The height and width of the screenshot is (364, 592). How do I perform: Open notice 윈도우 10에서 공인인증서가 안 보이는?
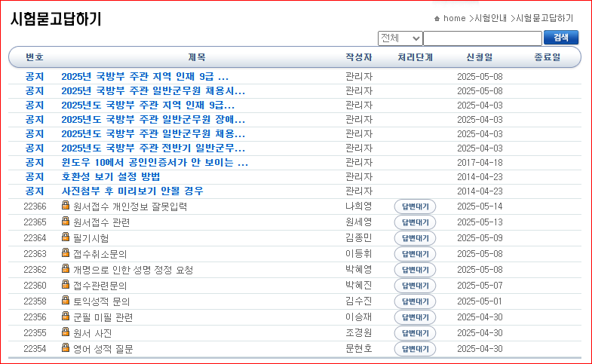pos(155,163)
